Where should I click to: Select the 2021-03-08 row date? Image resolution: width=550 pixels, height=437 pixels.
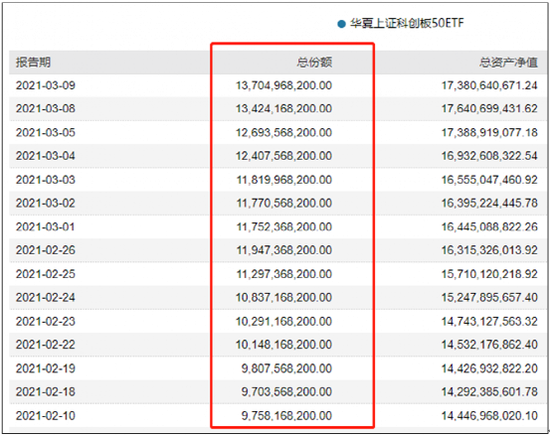pos(46,108)
